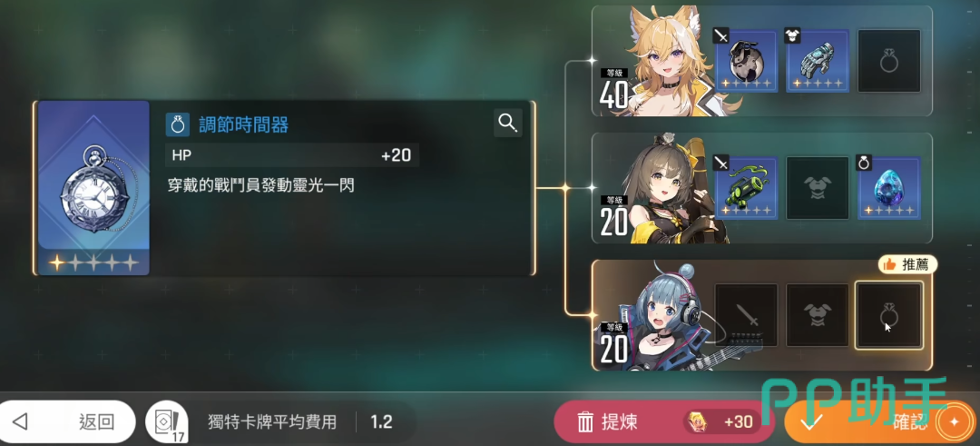The image size is (980, 446).
Task: Click the 返回 back button
Action: 67,421
